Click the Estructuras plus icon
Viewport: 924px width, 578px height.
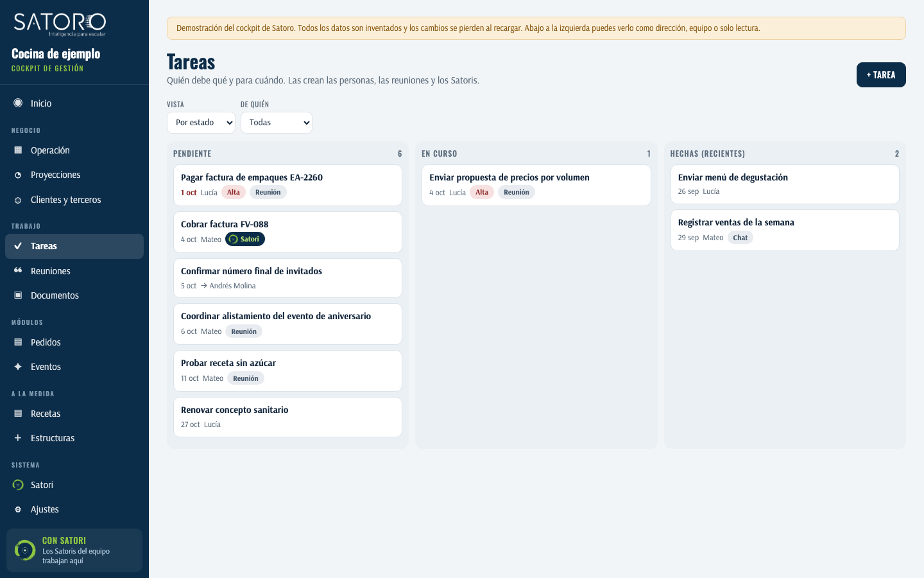click(18, 438)
